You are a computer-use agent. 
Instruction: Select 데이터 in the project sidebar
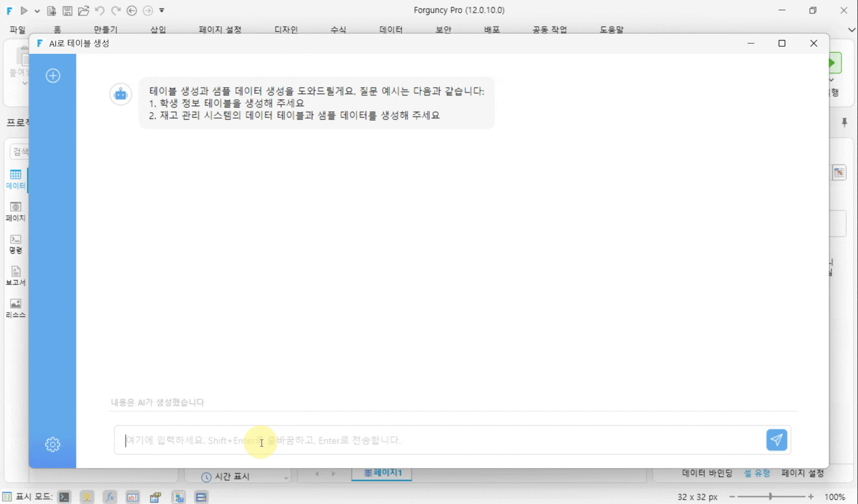tap(15, 179)
